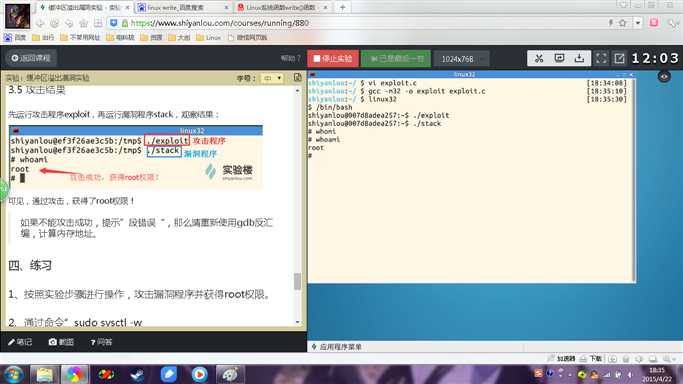The width and height of the screenshot is (683, 384).
Task: Click the download icon in lab toolbar
Action: click(579, 58)
